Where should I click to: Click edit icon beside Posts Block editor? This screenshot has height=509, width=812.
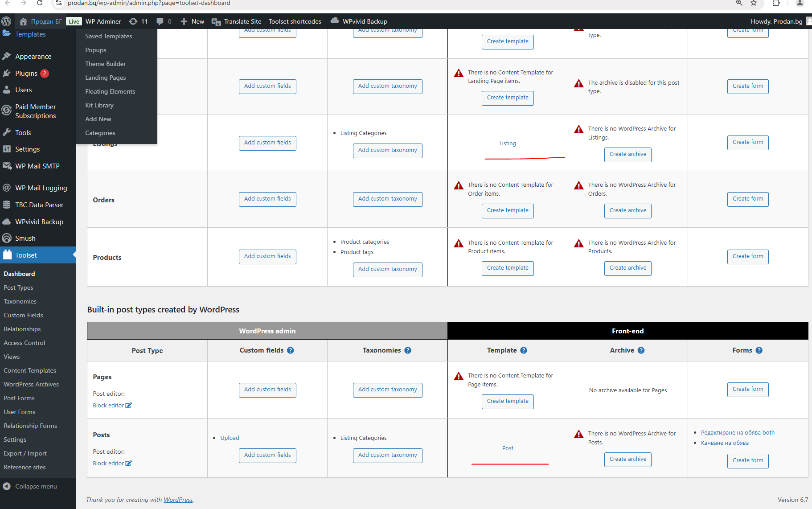[129, 463]
